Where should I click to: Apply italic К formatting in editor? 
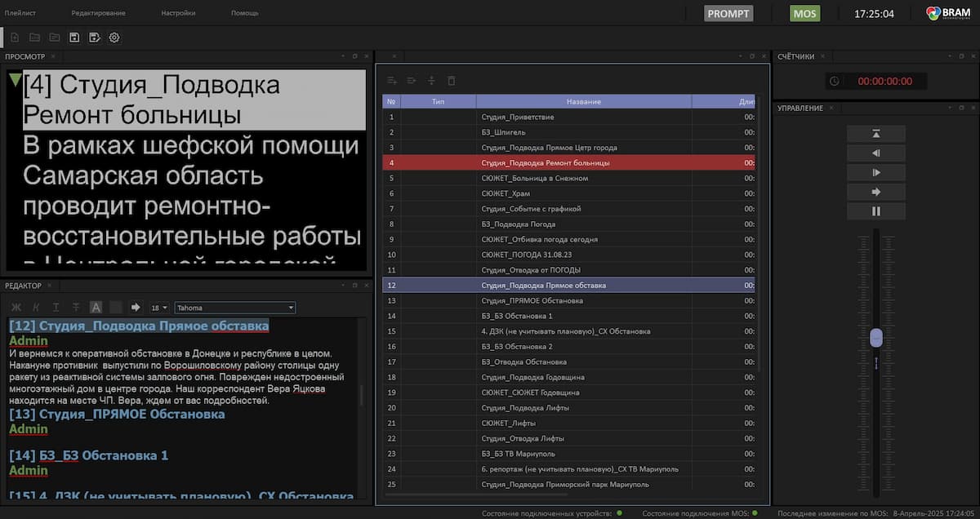36,308
